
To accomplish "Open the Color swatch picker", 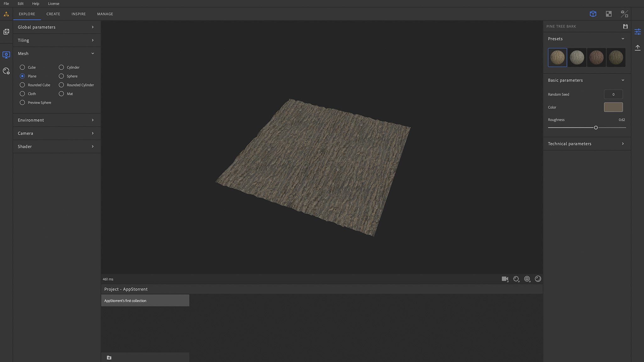I will tap(613, 107).
